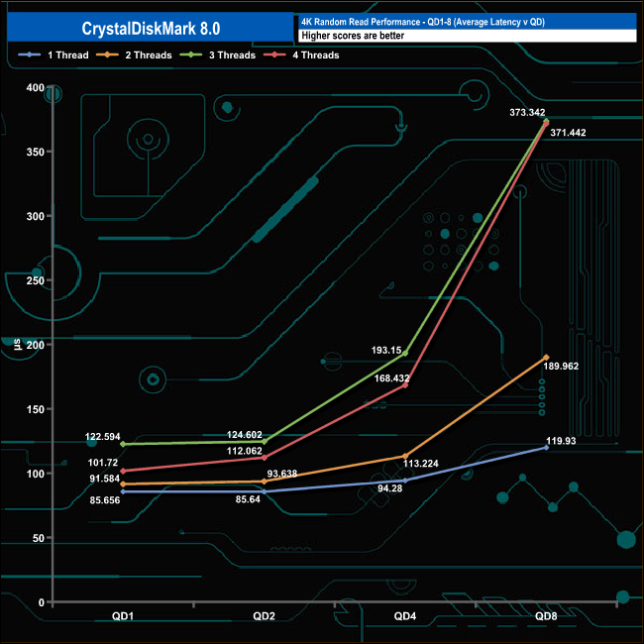Select the '4 Threads' legend label
The image size is (644, 644).
click(316, 55)
